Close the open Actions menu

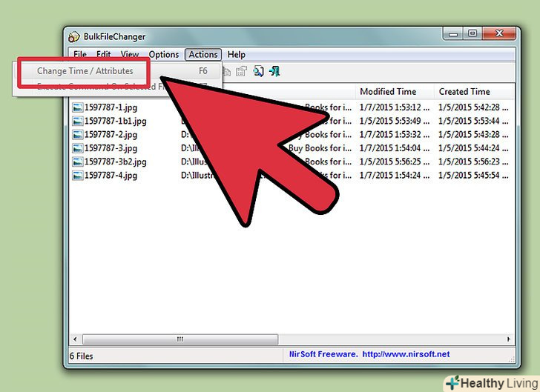[202, 54]
